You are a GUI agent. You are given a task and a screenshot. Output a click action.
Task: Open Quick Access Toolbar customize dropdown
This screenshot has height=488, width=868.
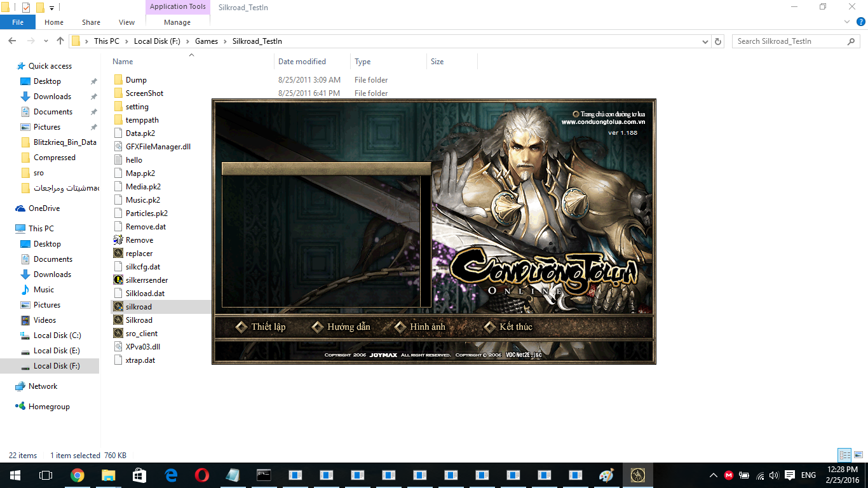51,8
